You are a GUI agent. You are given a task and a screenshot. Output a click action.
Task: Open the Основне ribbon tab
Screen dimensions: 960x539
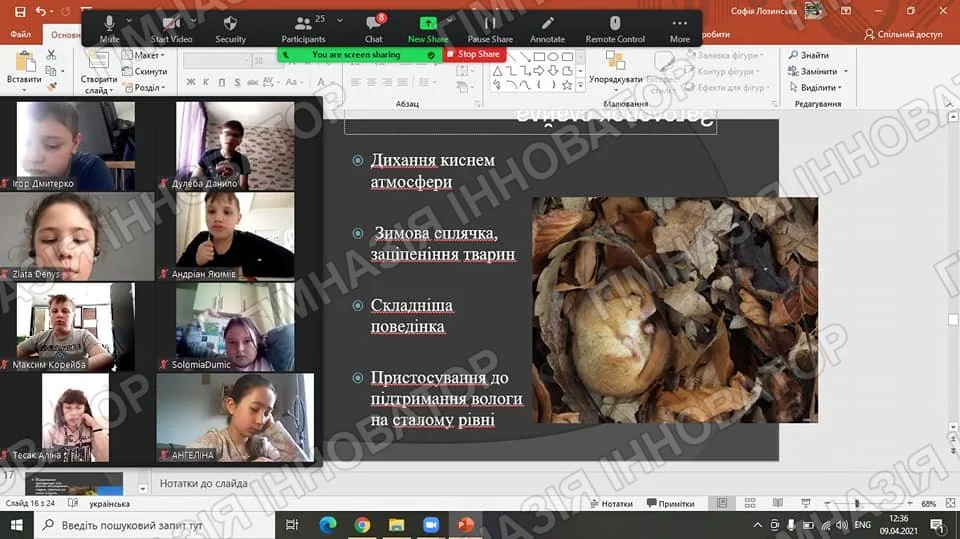point(66,35)
